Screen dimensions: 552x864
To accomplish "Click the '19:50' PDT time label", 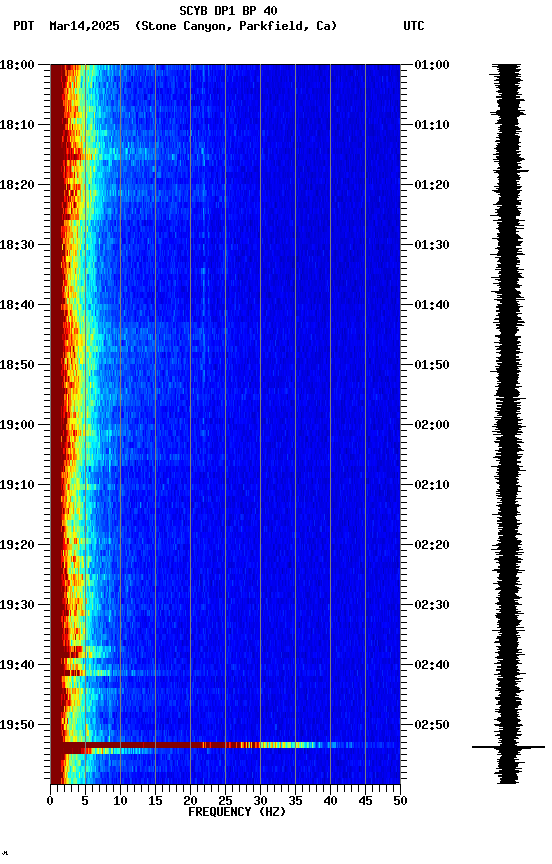I will click(x=17, y=725).
